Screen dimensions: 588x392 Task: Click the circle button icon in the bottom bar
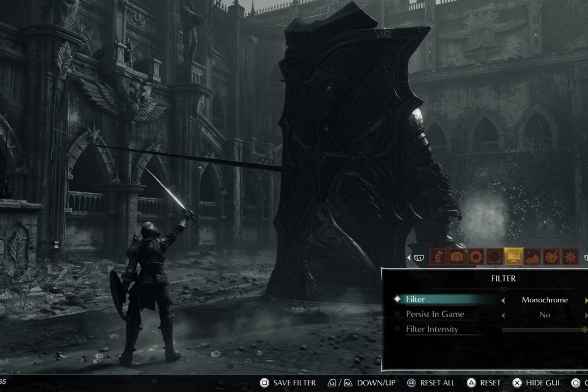click(x=576, y=383)
